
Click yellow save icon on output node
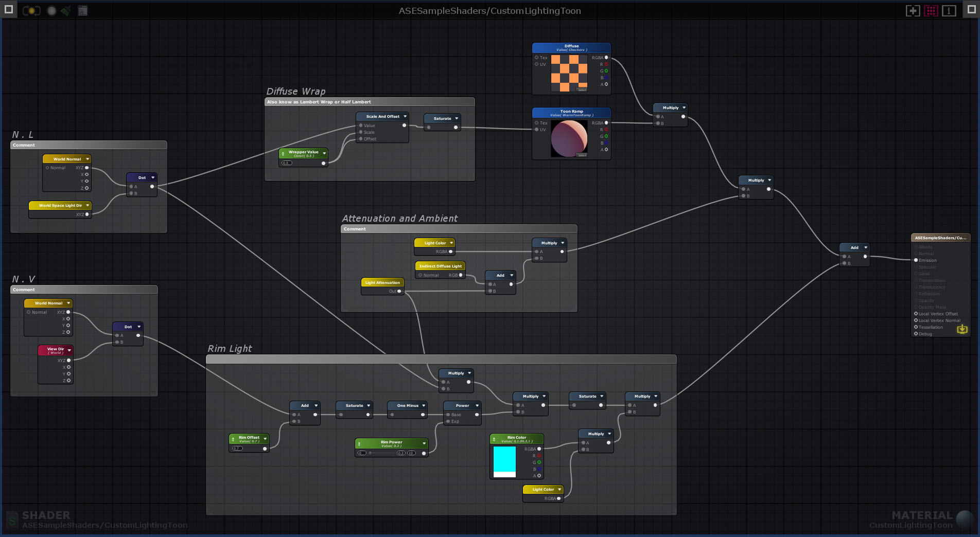pyautogui.click(x=961, y=329)
